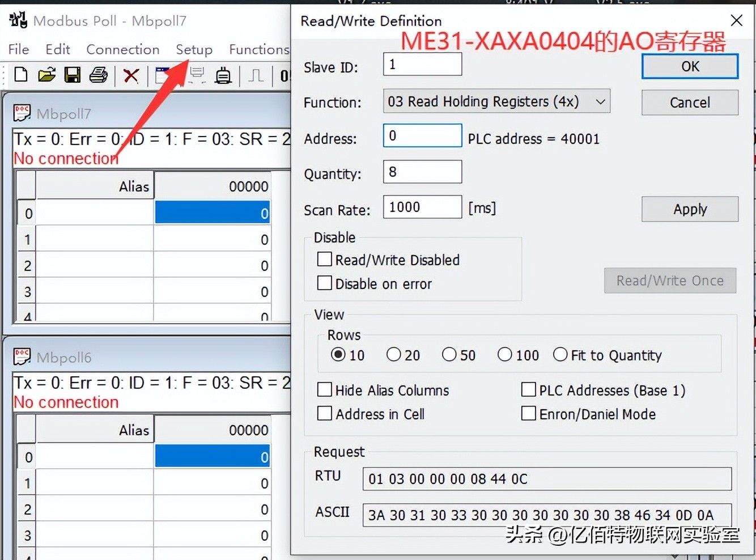Open the Setup menu
Image resolution: width=756 pixels, height=560 pixels.
(194, 49)
